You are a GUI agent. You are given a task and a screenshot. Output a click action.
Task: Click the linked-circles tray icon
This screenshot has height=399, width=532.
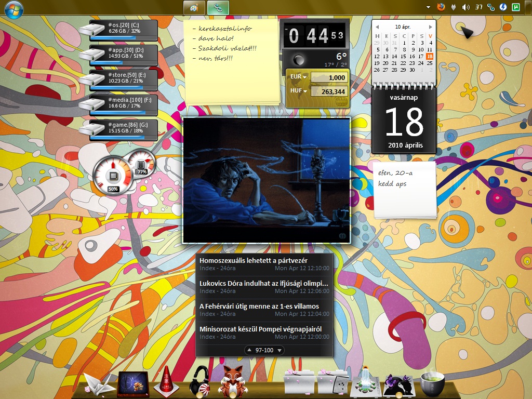(490, 7)
